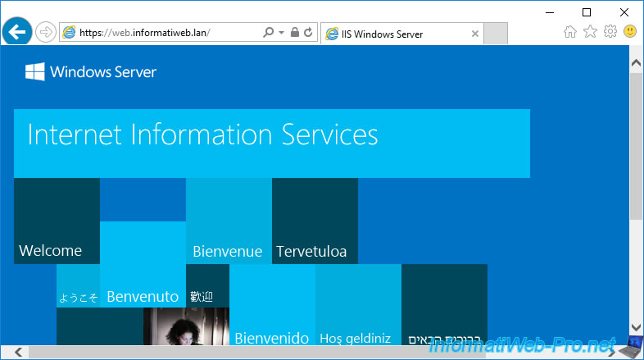Refresh the page with the reload icon
This screenshot has height=360, width=644.
(308, 32)
